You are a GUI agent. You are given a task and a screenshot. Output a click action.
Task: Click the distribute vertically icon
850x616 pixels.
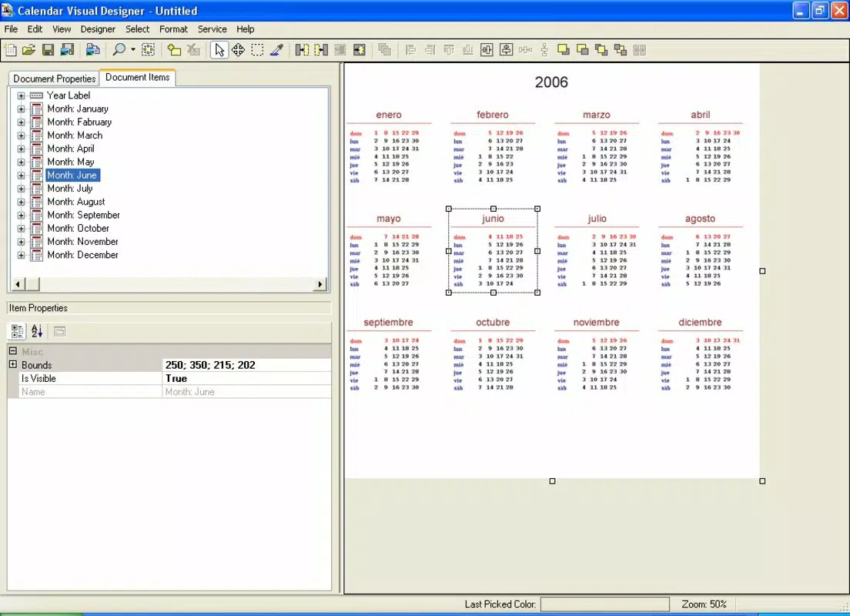[544, 50]
